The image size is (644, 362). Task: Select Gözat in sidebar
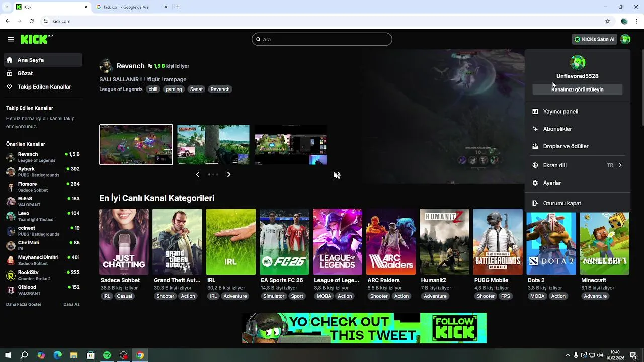pos(43,73)
